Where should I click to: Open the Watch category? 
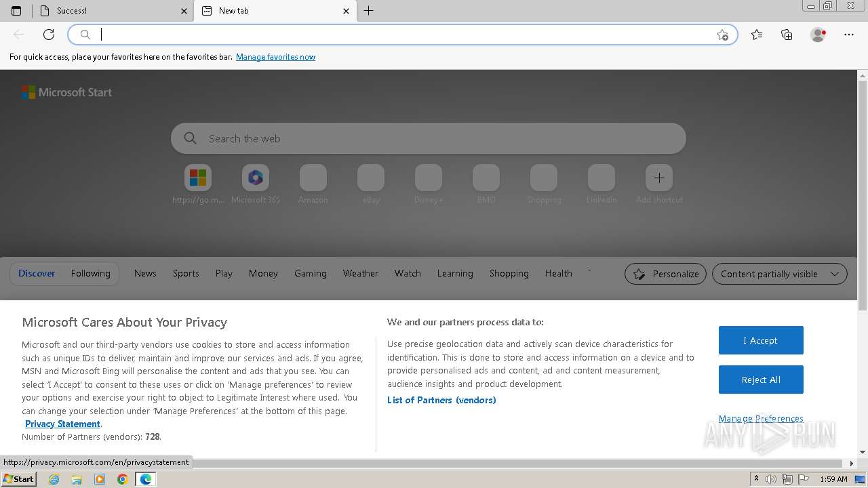point(408,274)
